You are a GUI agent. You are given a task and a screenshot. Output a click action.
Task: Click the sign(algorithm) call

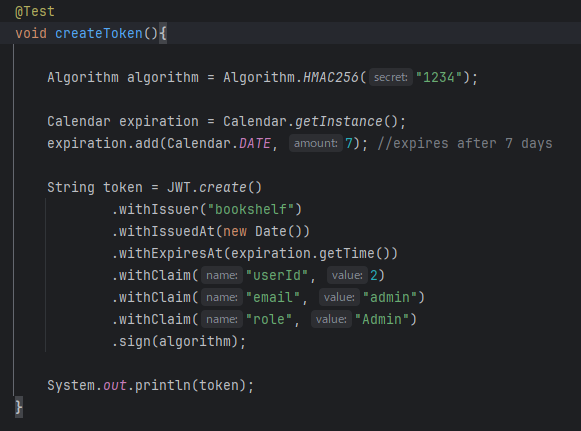(x=179, y=341)
